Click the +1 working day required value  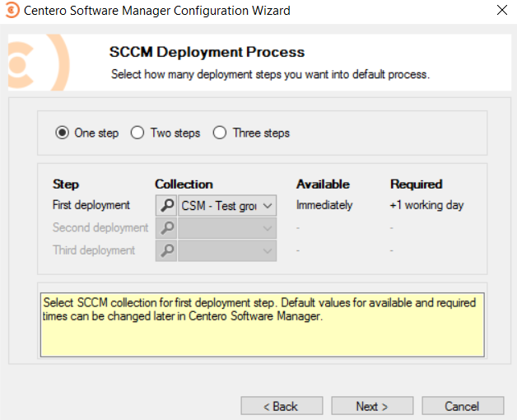426,205
